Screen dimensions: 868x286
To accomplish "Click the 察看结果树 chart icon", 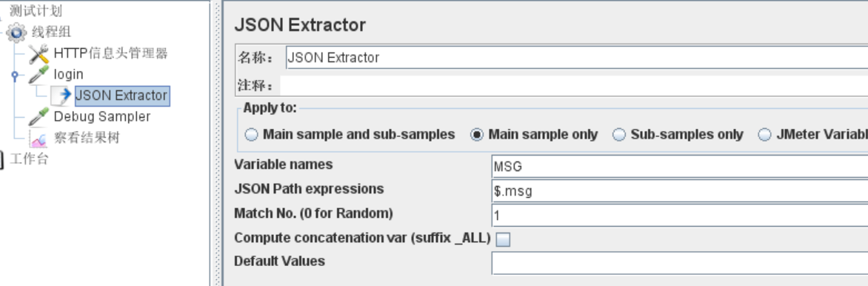I will pos(39,138).
